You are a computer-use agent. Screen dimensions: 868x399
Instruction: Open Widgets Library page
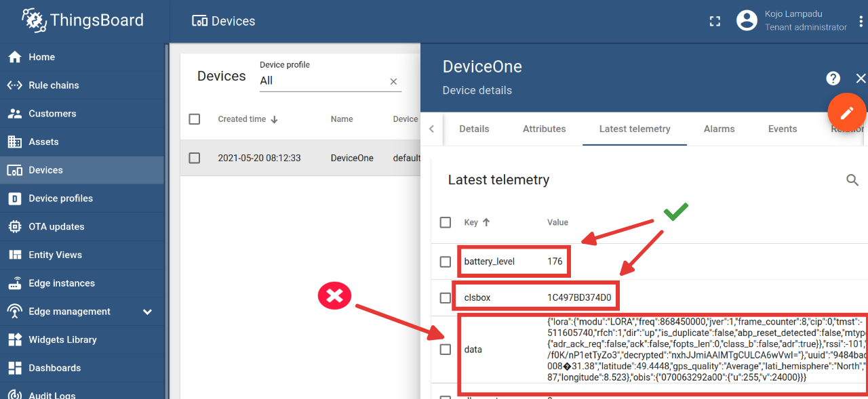81,340
